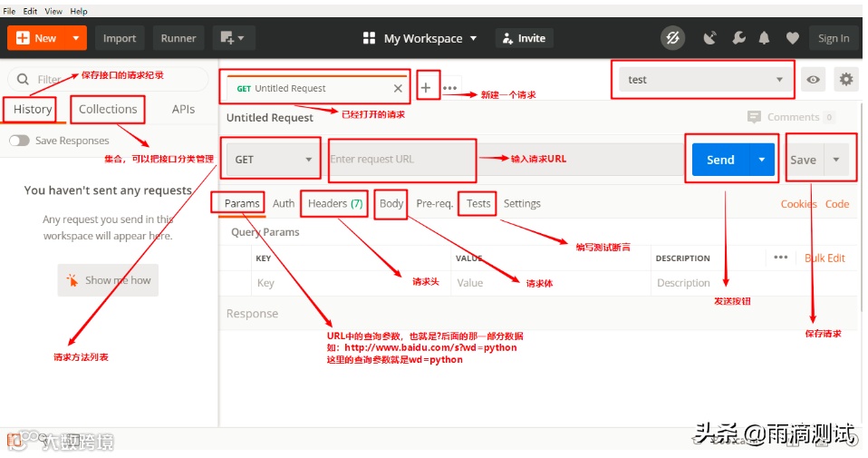Click the Description cell in params table
868x458 pixels.
[x=753, y=283]
